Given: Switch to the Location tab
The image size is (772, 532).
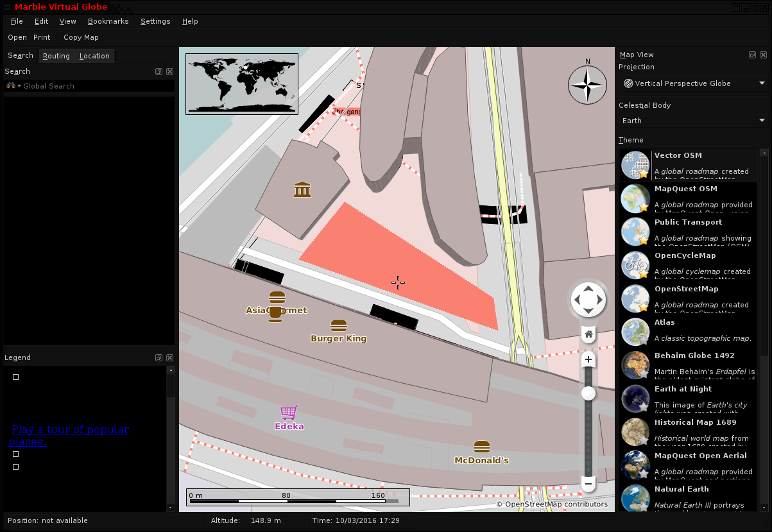Looking at the screenshot, I should coord(94,56).
